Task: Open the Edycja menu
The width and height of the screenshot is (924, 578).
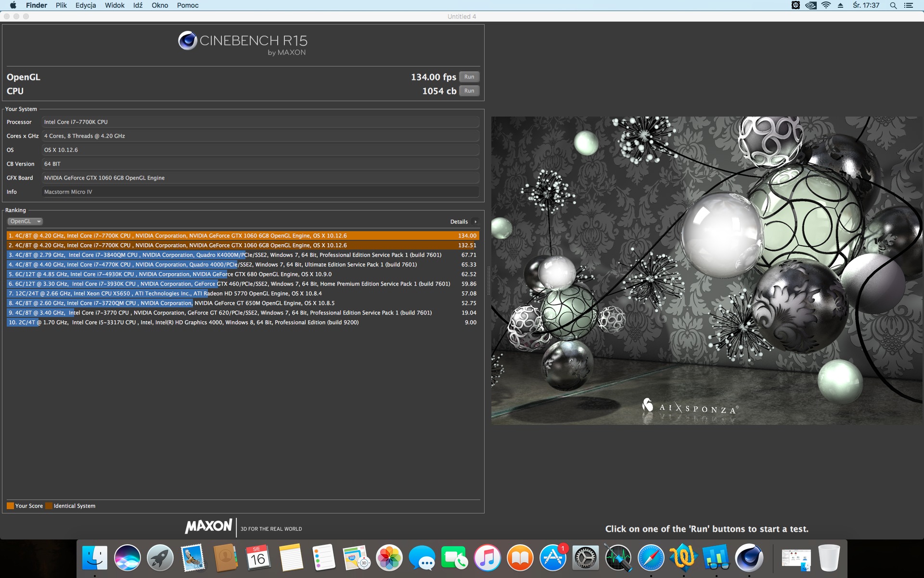Action: [86, 5]
